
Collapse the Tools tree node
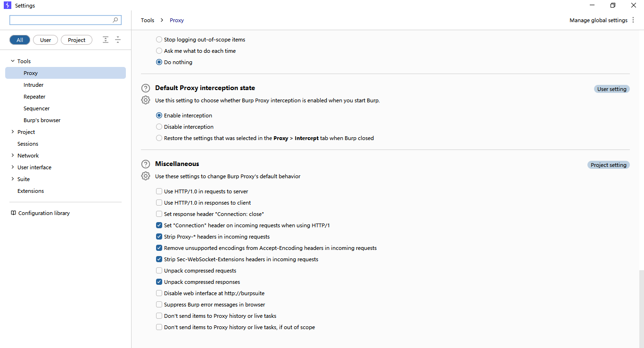pyautogui.click(x=13, y=61)
